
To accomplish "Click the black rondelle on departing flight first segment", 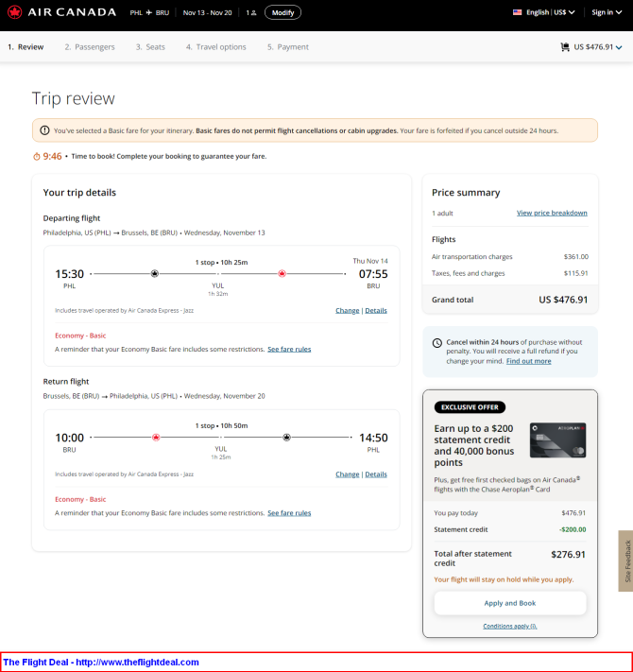I will (x=155, y=273).
